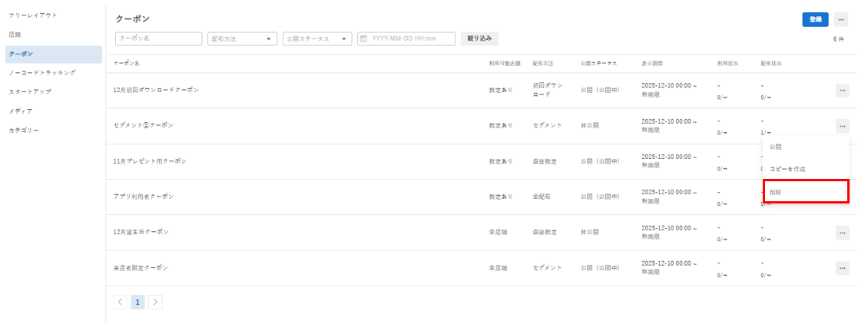Click the 11月プレゼント用クーポン coupon name

coord(150,161)
